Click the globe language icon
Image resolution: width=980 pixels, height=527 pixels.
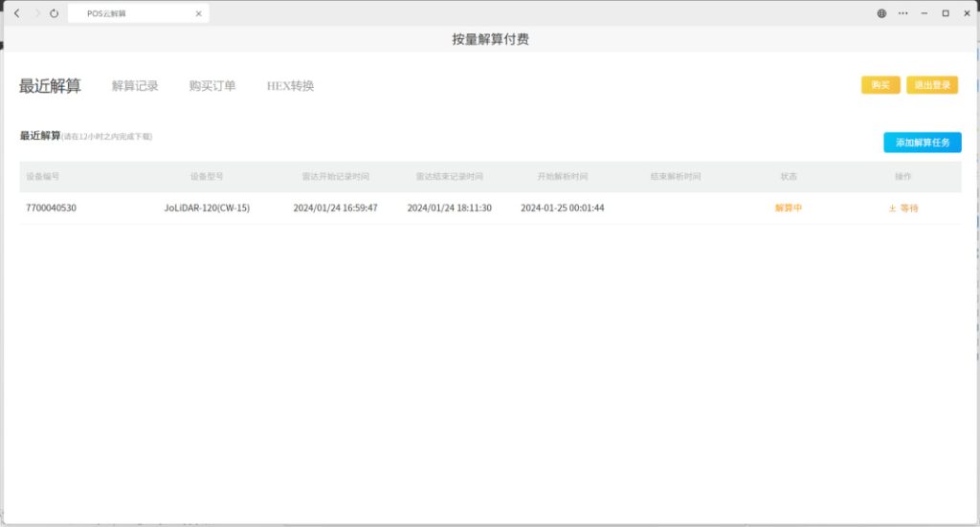[x=881, y=13]
